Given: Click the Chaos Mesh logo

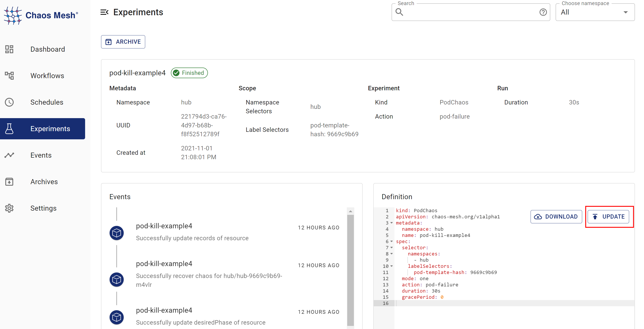Looking at the screenshot, I should [41, 15].
